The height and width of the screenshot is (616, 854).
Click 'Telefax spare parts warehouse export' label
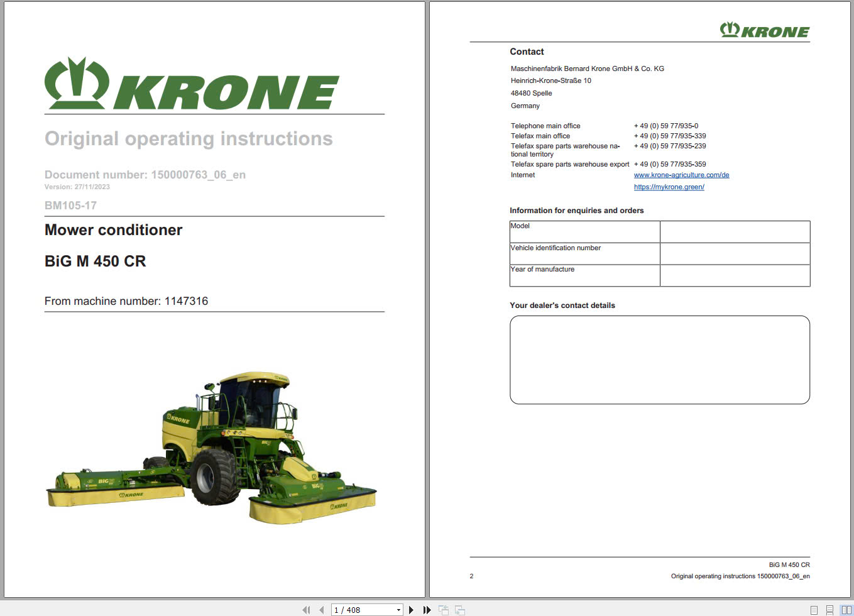pyautogui.click(x=570, y=164)
